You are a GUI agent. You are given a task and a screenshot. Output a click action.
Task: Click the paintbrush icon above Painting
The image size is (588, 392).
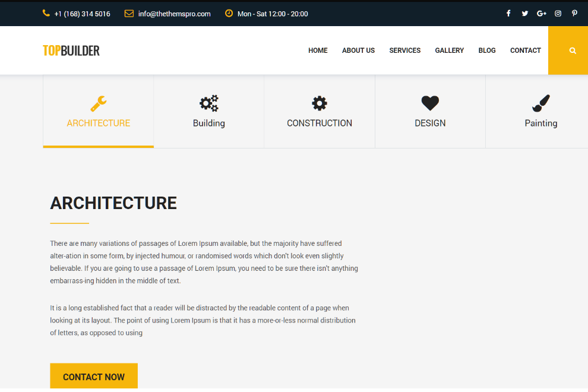[x=540, y=103]
